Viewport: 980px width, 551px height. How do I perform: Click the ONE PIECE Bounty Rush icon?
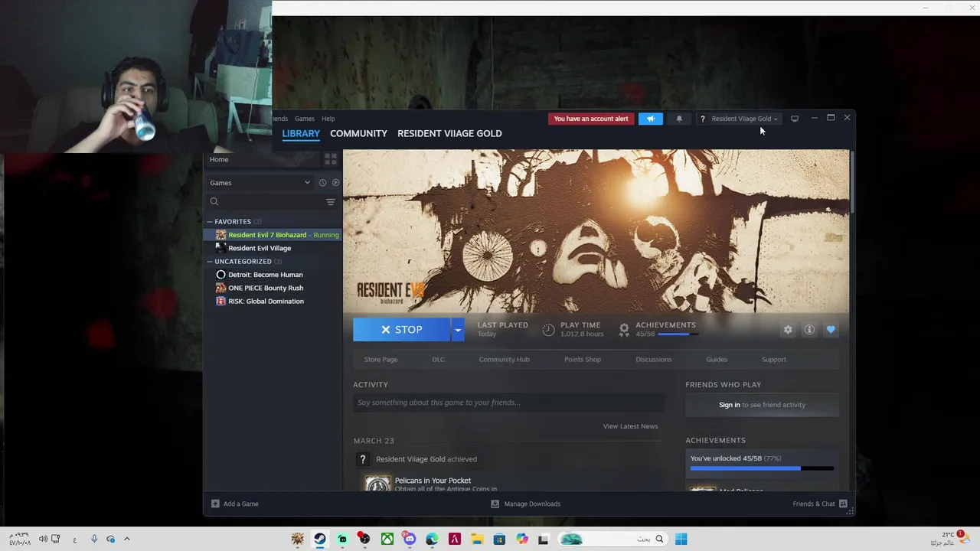pyautogui.click(x=220, y=288)
